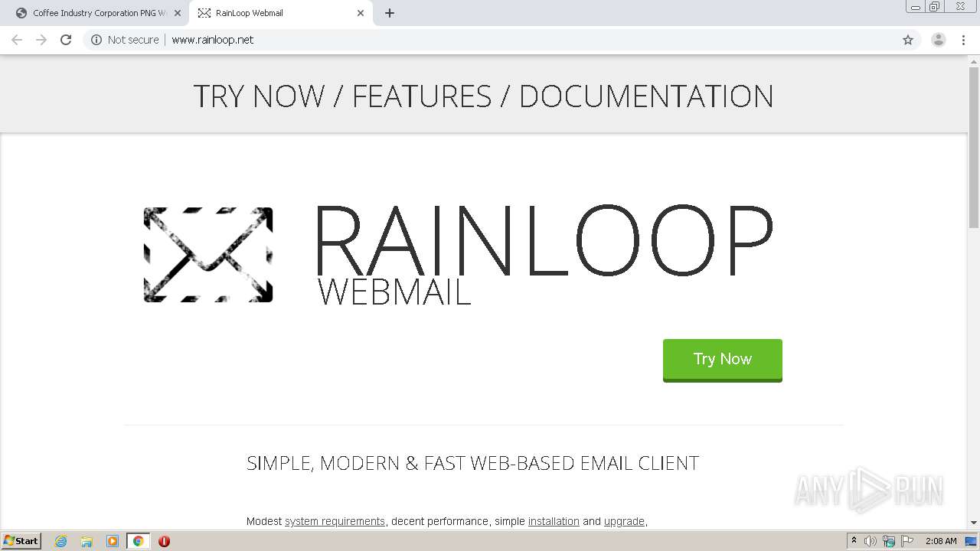Open the Windows Start menu
Screen dimensions: 980x551
point(21,541)
